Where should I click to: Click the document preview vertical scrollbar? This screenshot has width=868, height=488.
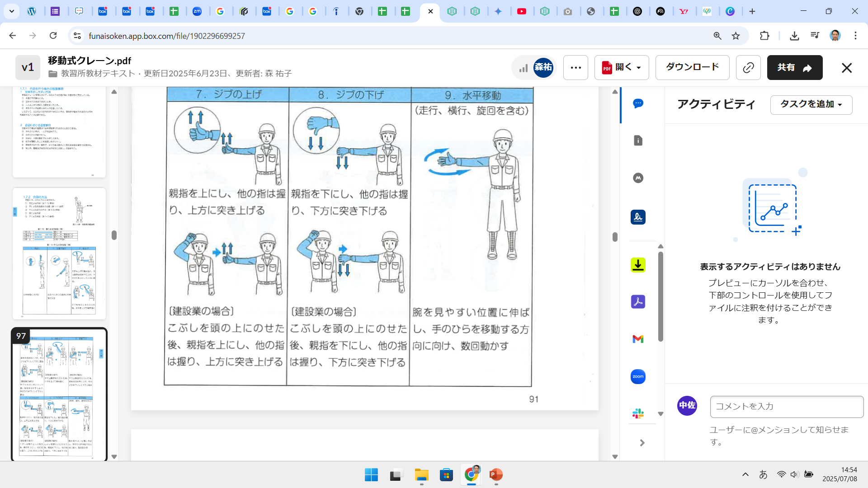pyautogui.click(x=615, y=237)
